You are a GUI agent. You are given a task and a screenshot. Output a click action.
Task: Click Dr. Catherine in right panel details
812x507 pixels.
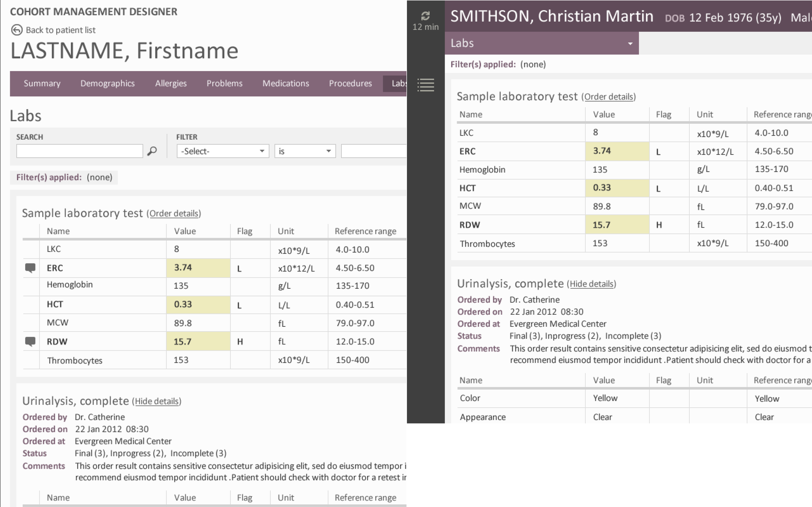534,300
